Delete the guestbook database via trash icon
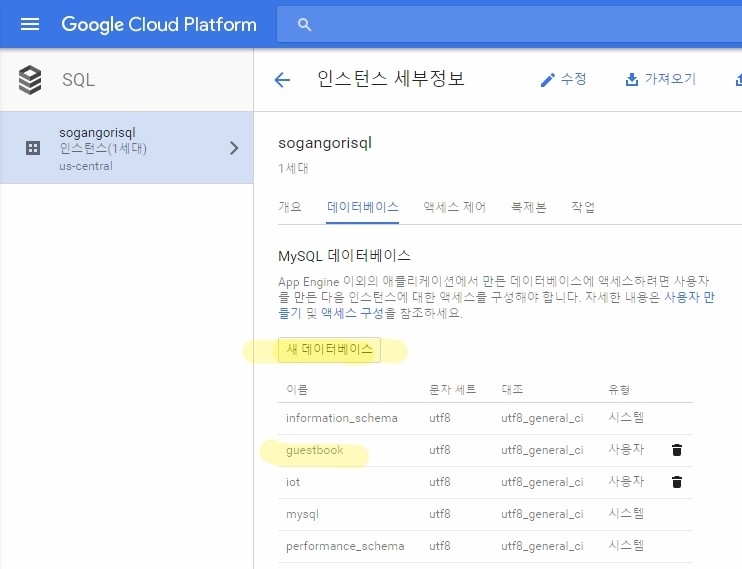The image size is (742, 569). click(x=677, y=450)
